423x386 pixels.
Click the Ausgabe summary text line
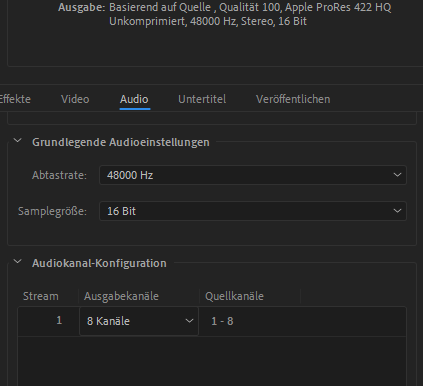(x=224, y=7)
